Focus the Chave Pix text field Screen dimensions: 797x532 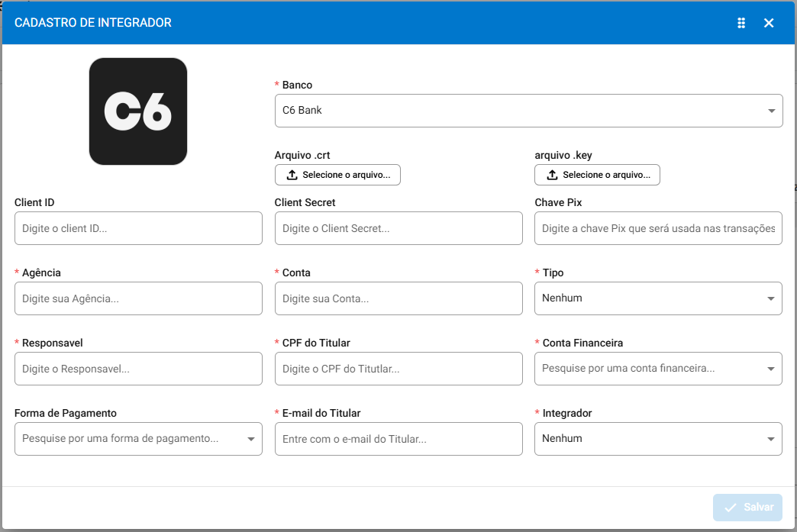pyautogui.click(x=657, y=228)
